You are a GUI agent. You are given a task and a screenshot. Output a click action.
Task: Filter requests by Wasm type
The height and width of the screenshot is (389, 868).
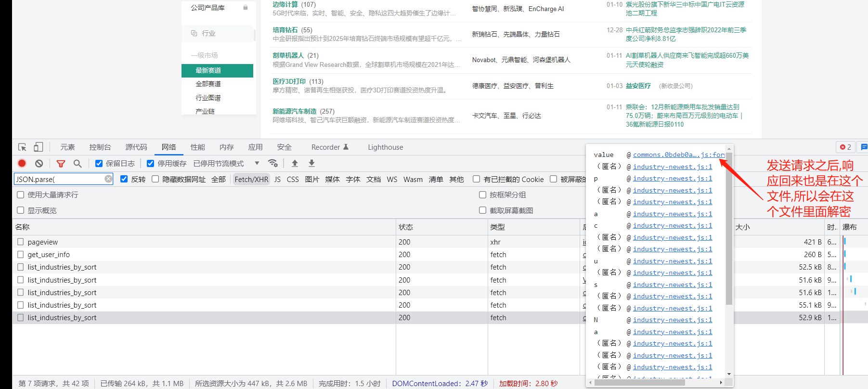tap(413, 179)
